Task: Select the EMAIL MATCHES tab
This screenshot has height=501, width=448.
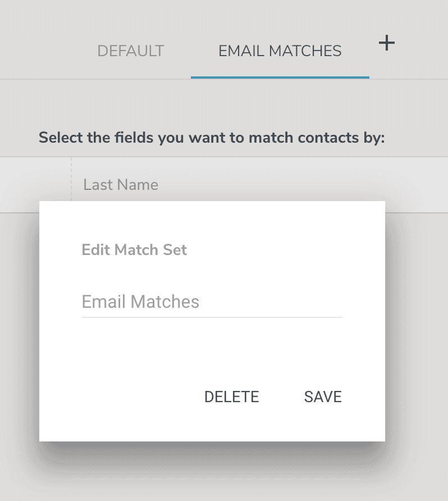Action: (280, 51)
